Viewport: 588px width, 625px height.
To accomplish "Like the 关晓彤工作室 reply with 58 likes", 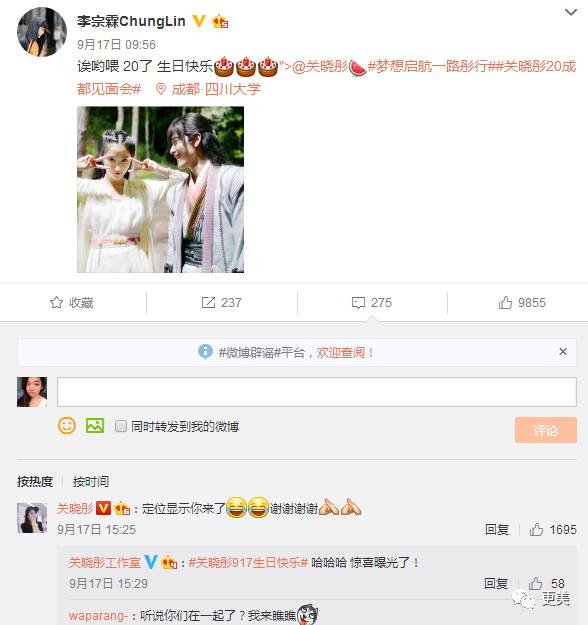I will [535, 584].
